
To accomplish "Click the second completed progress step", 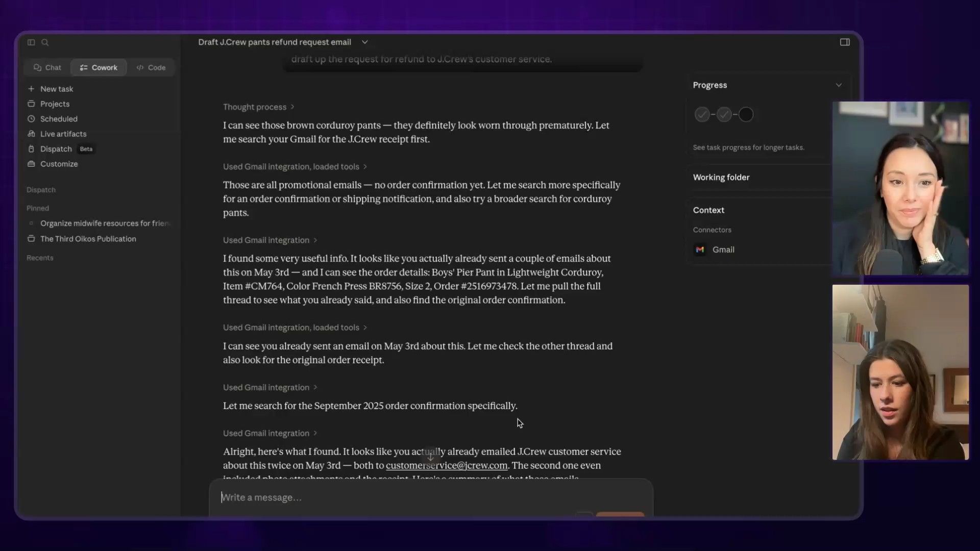I will click(x=724, y=115).
